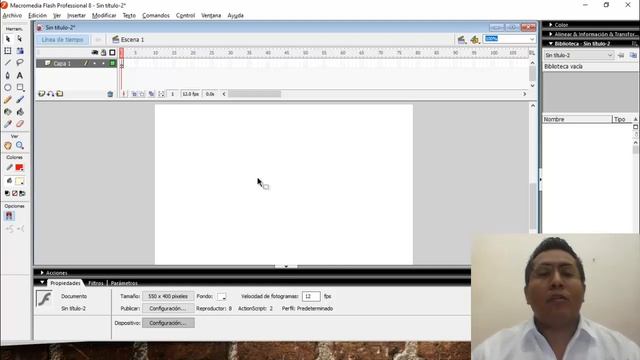This screenshot has height=360, width=640.
Task: Select the Pencil tool
Action: click(8, 100)
